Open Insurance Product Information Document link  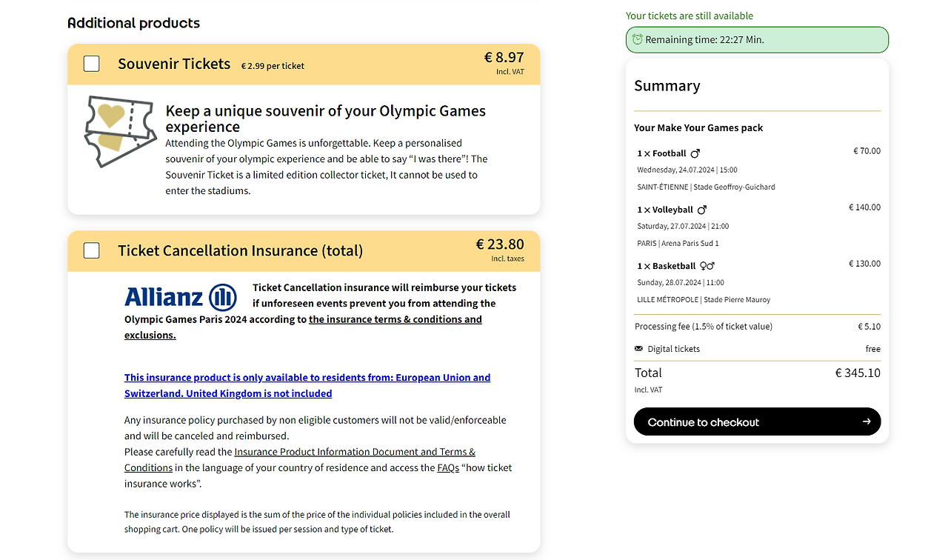[x=355, y=452]
